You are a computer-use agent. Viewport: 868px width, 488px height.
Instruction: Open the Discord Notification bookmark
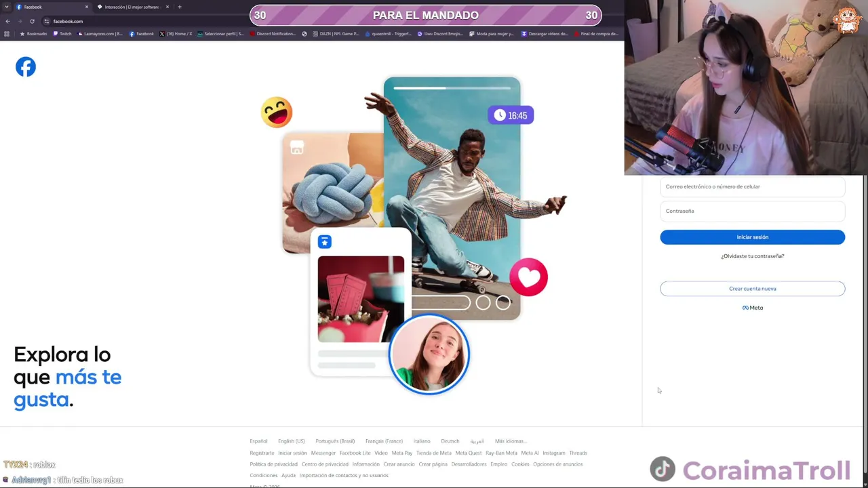pos(273,34)
